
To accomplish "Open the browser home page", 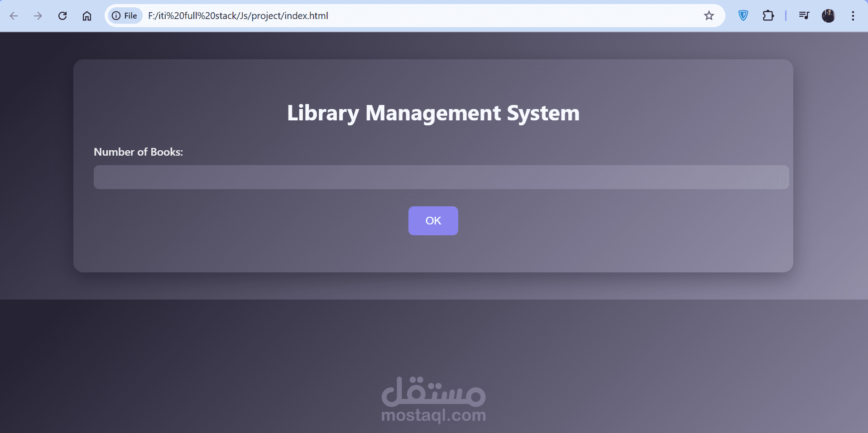I will [87, 16].
